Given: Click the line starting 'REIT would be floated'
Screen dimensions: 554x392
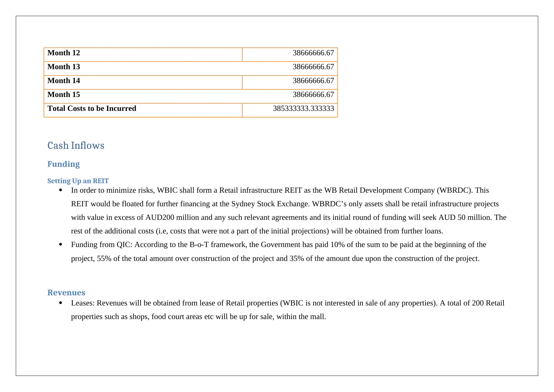Looking at the screenshot, I should (x=285, y=204).
